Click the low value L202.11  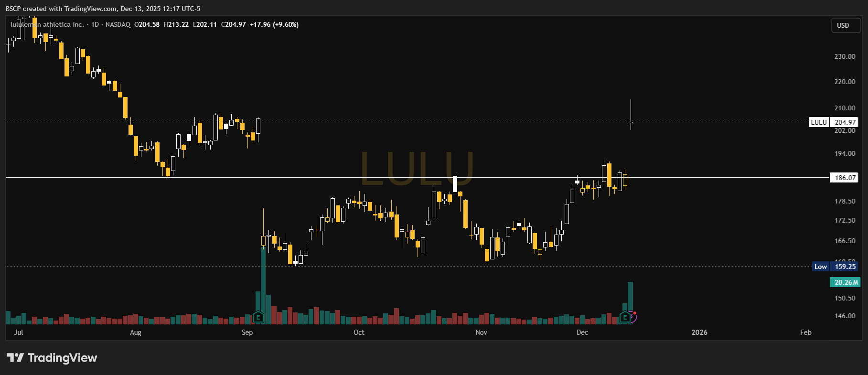[205, 24]
